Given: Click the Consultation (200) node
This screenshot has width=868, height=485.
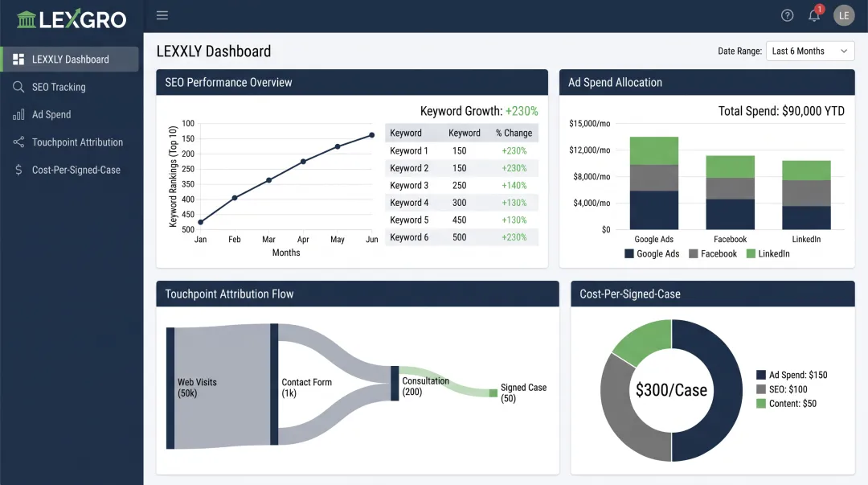Looking at the screenshot, I should tap(395, 383).
